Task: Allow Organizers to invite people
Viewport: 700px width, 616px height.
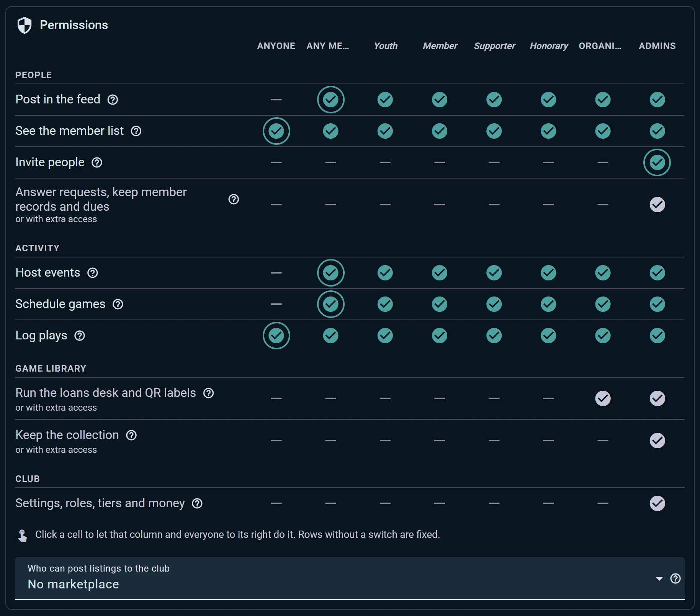Action: [603, 162]
